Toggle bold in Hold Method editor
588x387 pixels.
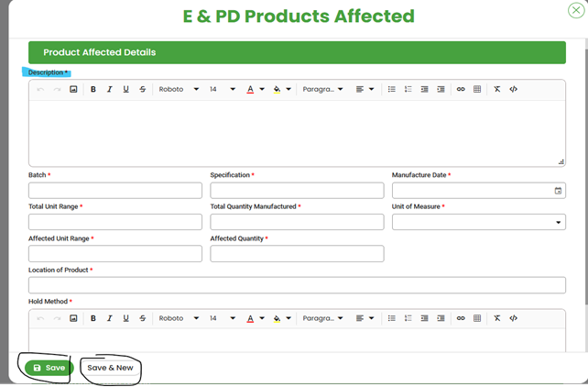(x=93, y=318)
